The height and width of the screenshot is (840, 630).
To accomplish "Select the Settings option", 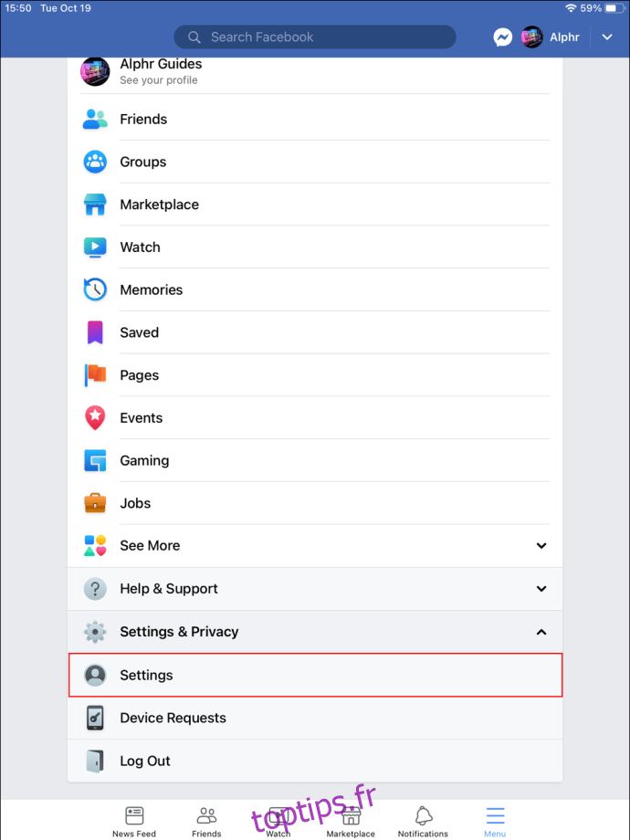I will tap(316, 675).
